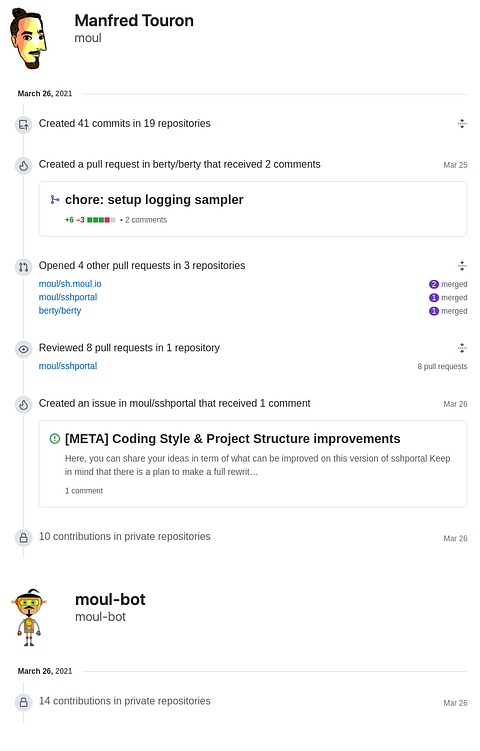Click open issue icon next to [META] Coding Style

coord(55,439)
